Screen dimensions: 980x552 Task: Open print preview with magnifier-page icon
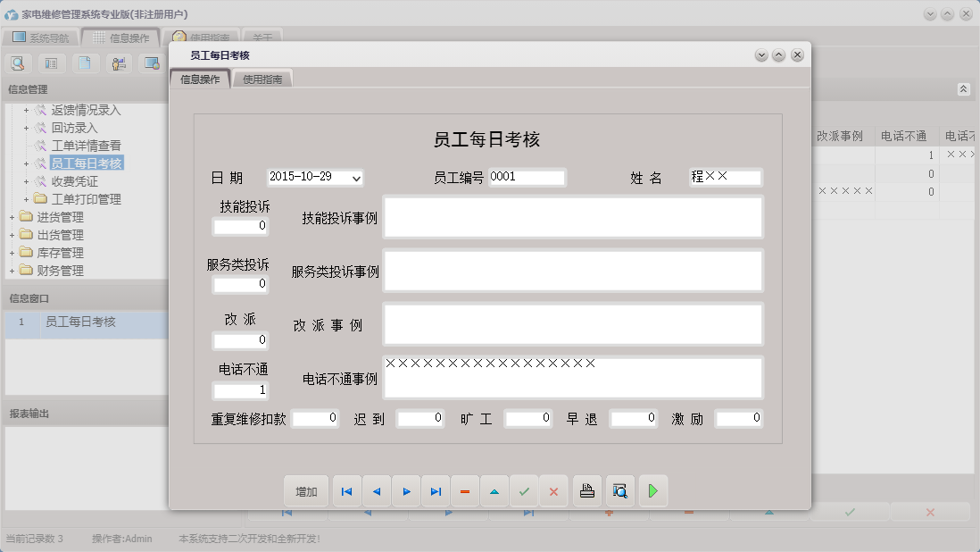click(x=619, y=490)
